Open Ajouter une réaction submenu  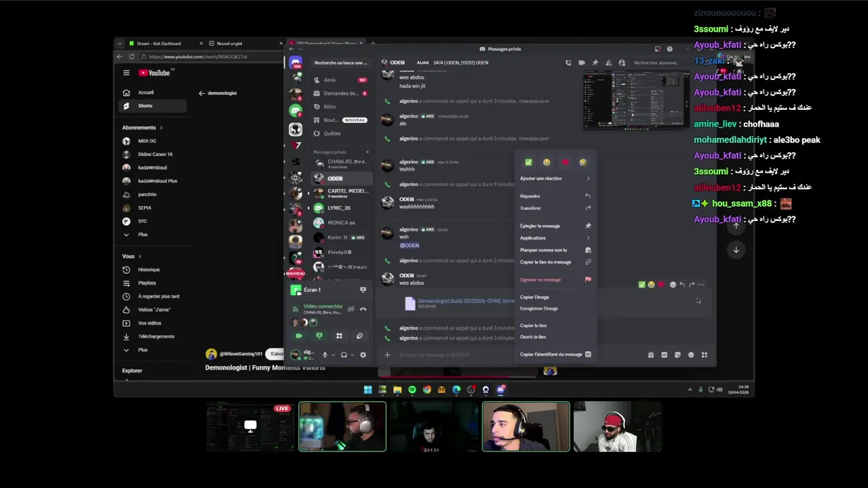click(555, 178)
